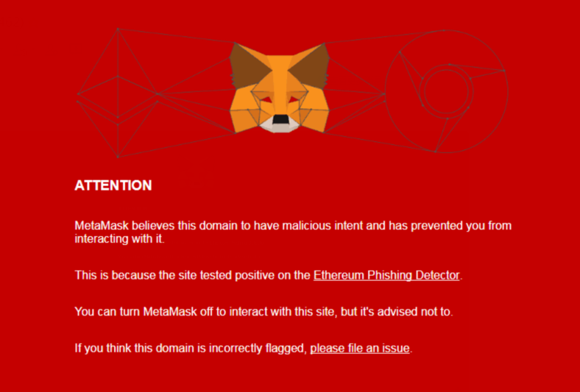Click the Chrome logo wireframe outline
This screenshot has height=392, width=580.
point(446,91)
